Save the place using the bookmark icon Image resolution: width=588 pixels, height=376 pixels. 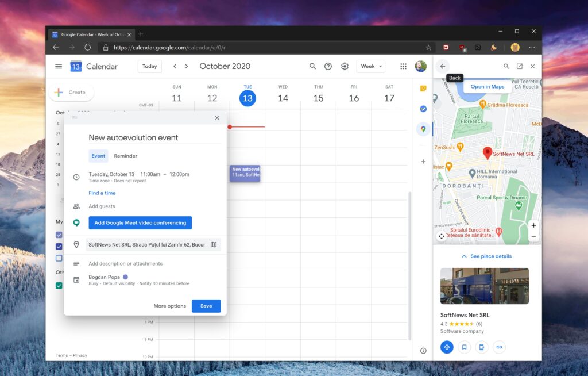coord(464,347)
